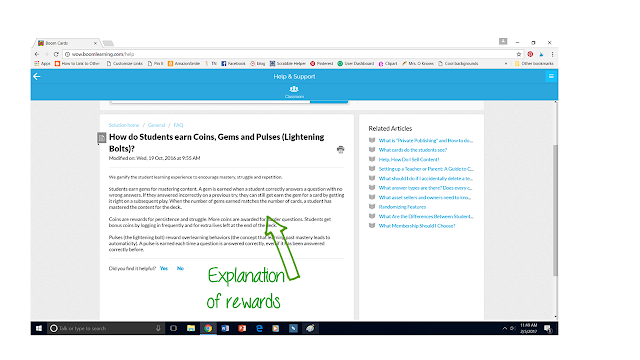Open article Setting up a Teacher or Parent
The width and height of the screenshot is (640, 360).
[x=426, y=169]
